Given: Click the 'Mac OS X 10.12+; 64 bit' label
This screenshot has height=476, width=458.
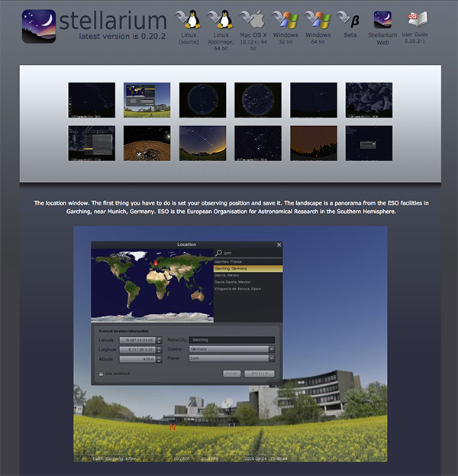Looking at the screenshot, I should pos(253,41).
